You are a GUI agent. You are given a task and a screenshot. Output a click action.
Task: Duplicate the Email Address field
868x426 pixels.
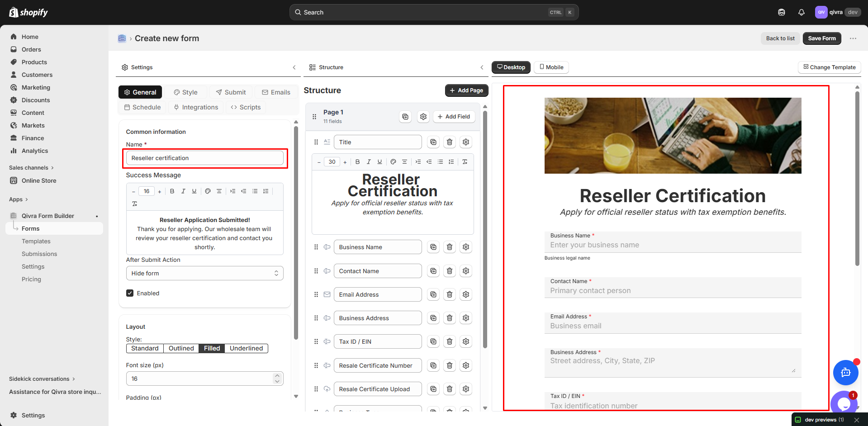tap(433, 294)
